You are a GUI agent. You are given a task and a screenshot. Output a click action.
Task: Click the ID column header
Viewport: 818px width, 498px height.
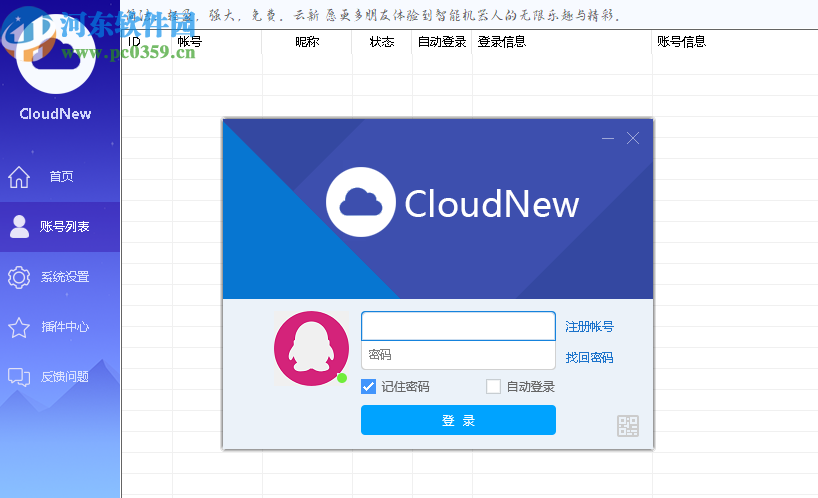click(134, 42)
